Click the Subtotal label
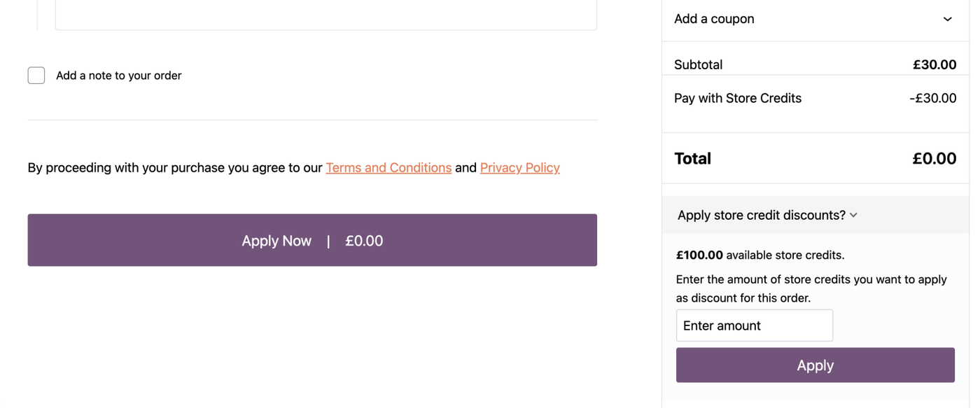The height and width of the screenshot is (408, 980). pos(698,65)
